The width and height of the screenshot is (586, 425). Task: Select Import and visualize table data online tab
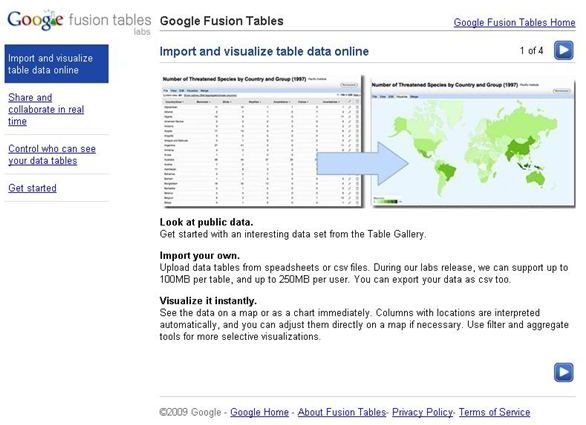(56, 64)
